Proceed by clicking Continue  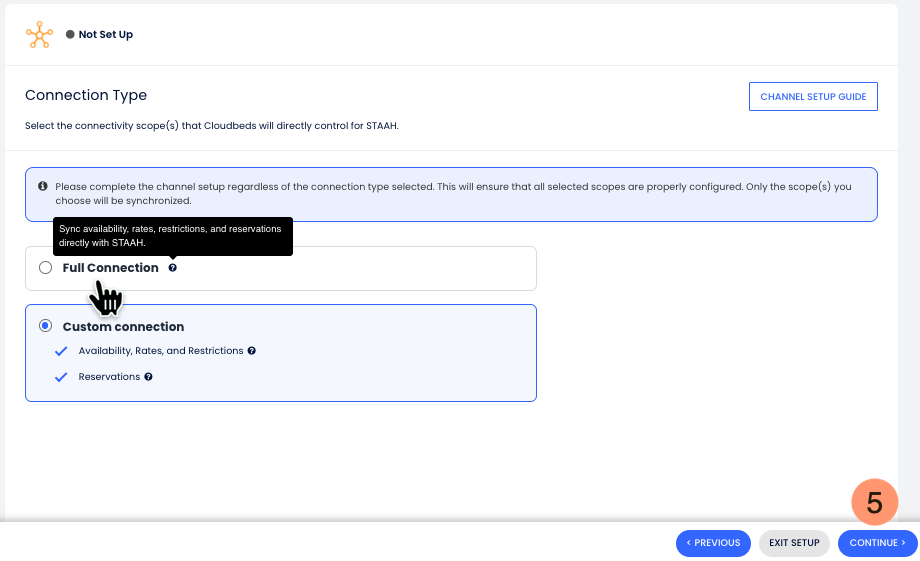[x=877, y=543]
